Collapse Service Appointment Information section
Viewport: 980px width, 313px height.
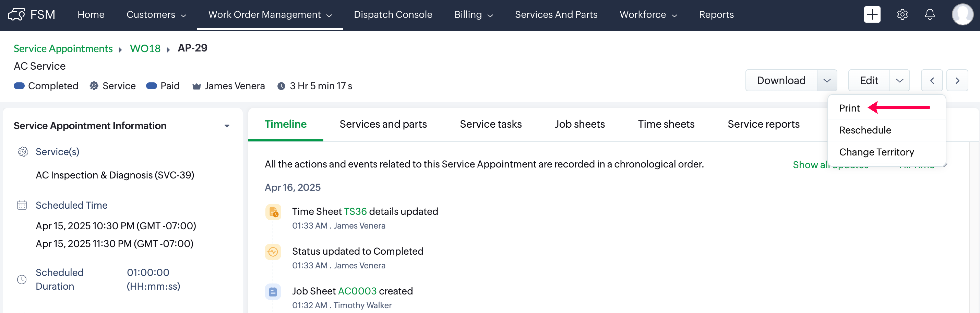227,126
